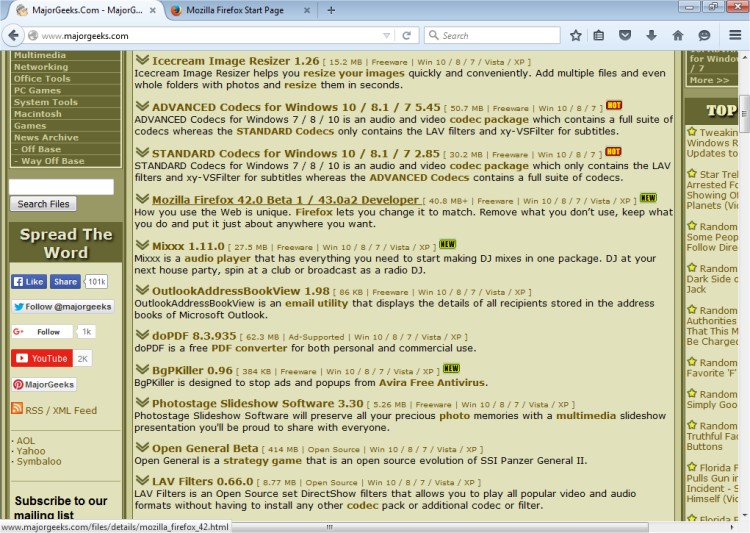Click the Facebook Like button
The height and width of the screenshot is (533, 750).
[29, 282]
